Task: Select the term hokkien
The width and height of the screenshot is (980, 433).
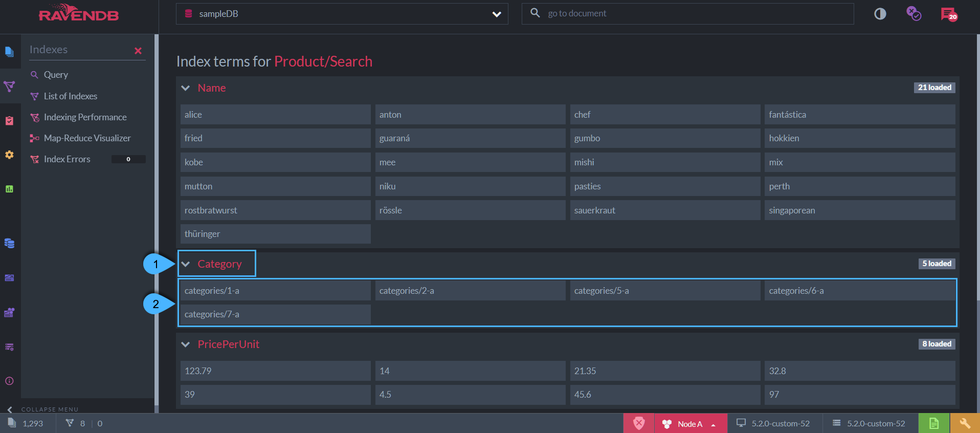Action: click(x=860, y=138)
